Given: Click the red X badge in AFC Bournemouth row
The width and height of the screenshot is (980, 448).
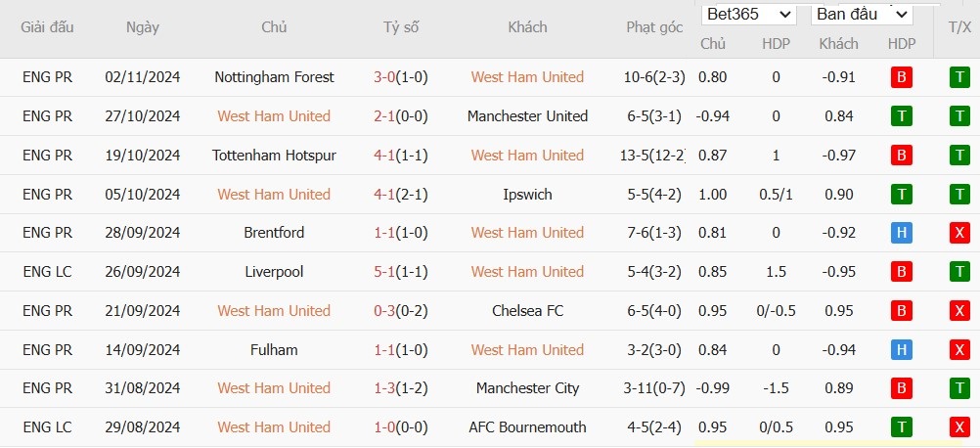Looking at the screenshot, I should pyautogui.click(x=959, y=427).
